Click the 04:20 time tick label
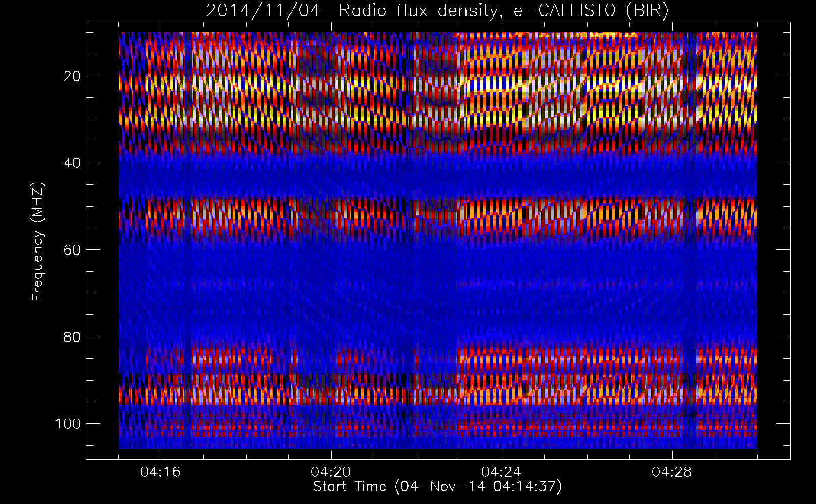 331,472
